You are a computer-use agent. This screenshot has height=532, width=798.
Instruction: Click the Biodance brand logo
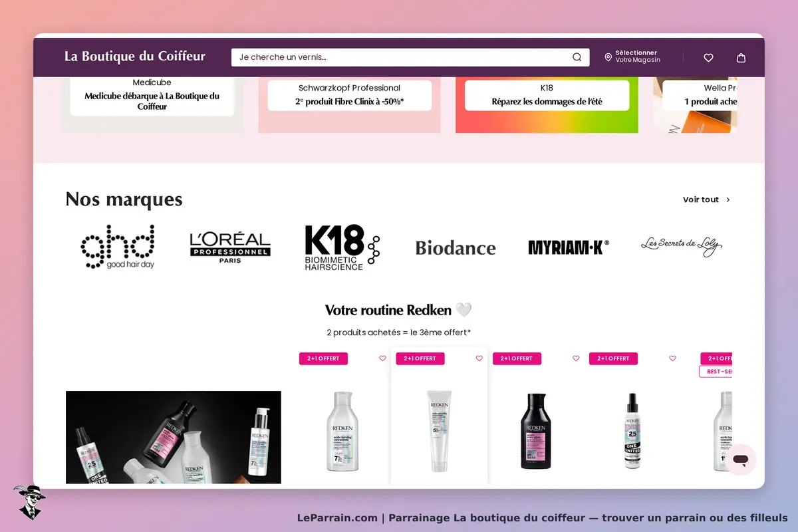tap(456, 248)
